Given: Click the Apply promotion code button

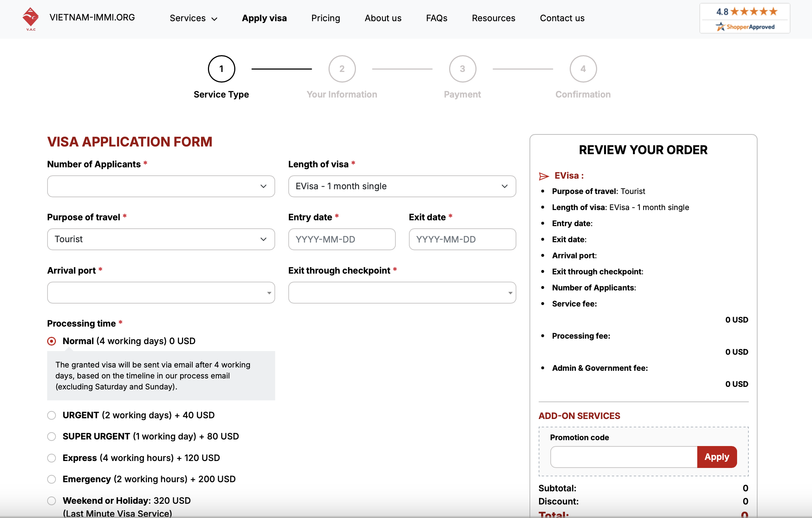Looking at the screenshot, I should point(717,457).
